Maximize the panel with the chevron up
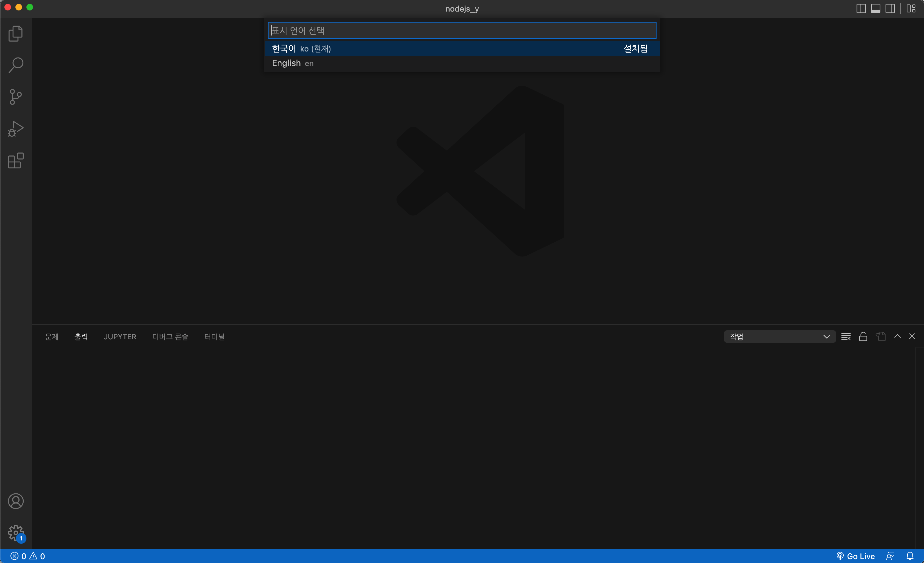Viewport: 924px width, 563px height. tap(897, 336)
